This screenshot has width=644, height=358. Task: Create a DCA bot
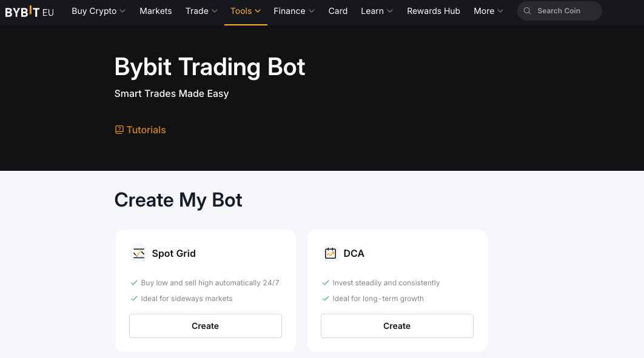pos(397,325)
